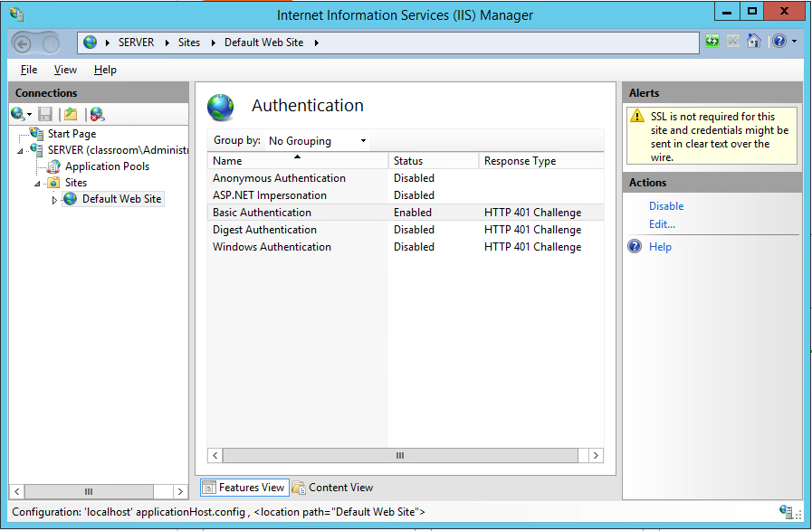
Task: Expand breadcrumb arrow after SERVER
Action: coord(167,43)
